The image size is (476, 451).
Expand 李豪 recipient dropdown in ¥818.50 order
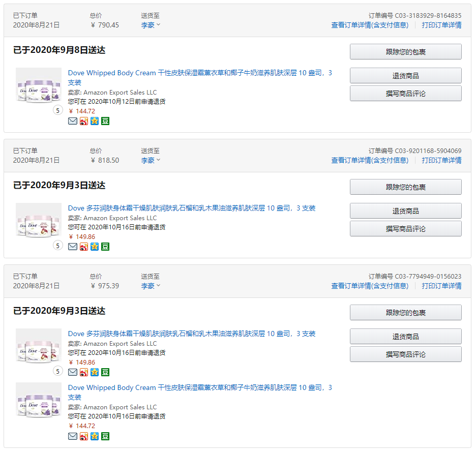coord(151,160)
